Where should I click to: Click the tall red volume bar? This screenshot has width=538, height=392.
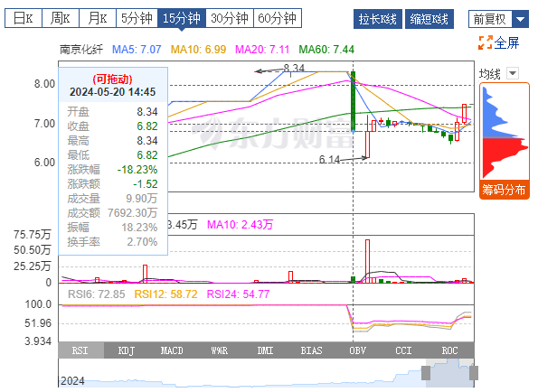coord(367,261)
